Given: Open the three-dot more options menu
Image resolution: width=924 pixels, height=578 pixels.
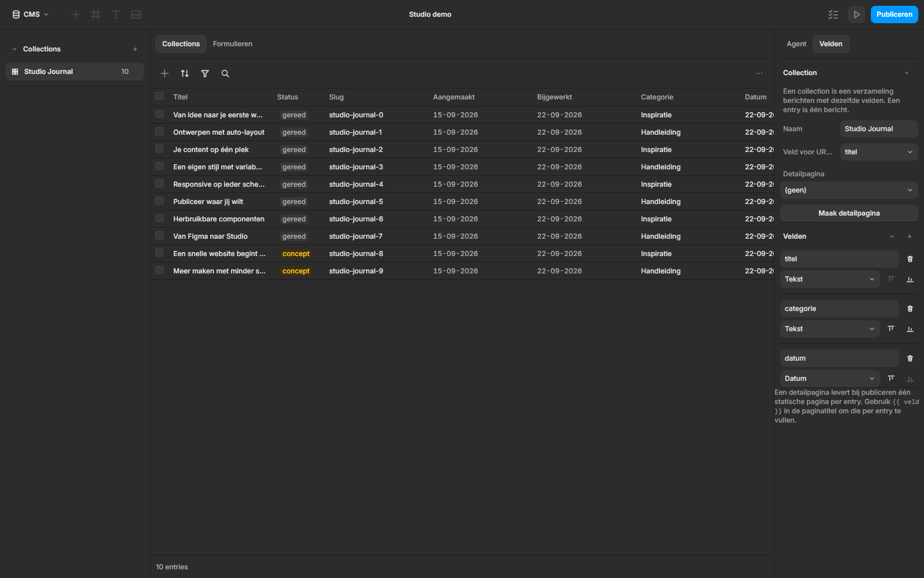Looking at the screenshot, I should 759,73.
